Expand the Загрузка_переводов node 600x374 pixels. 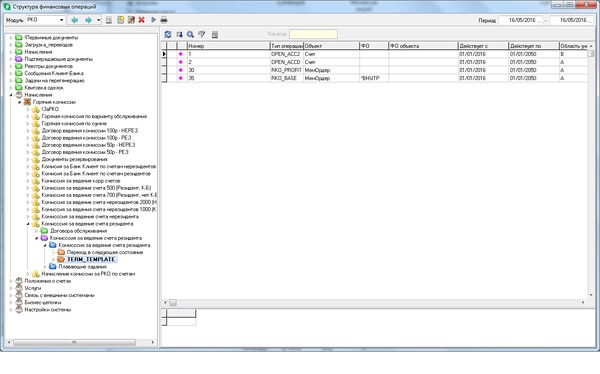point(11,45)
